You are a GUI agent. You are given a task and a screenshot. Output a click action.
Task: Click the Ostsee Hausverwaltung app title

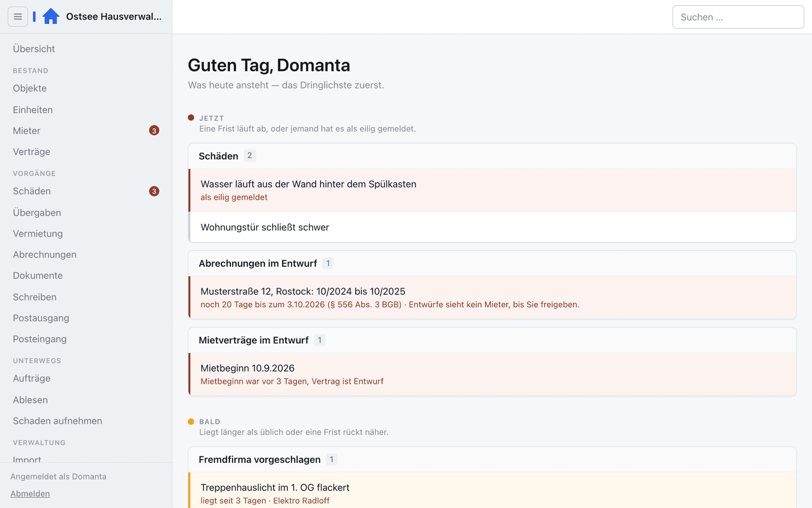pyautogui.click(x=114, y=17)
